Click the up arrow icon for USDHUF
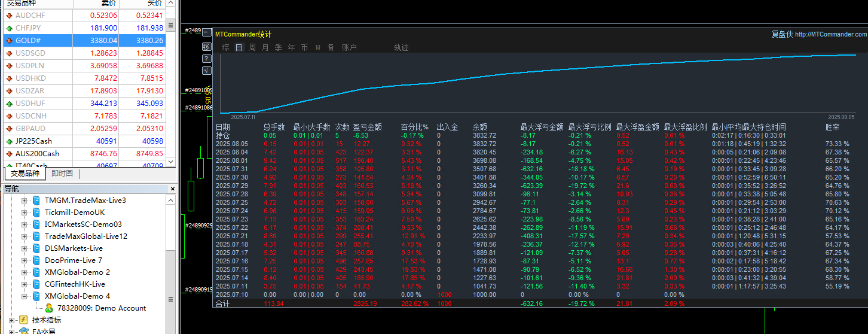868x334 pixels. 9,103
